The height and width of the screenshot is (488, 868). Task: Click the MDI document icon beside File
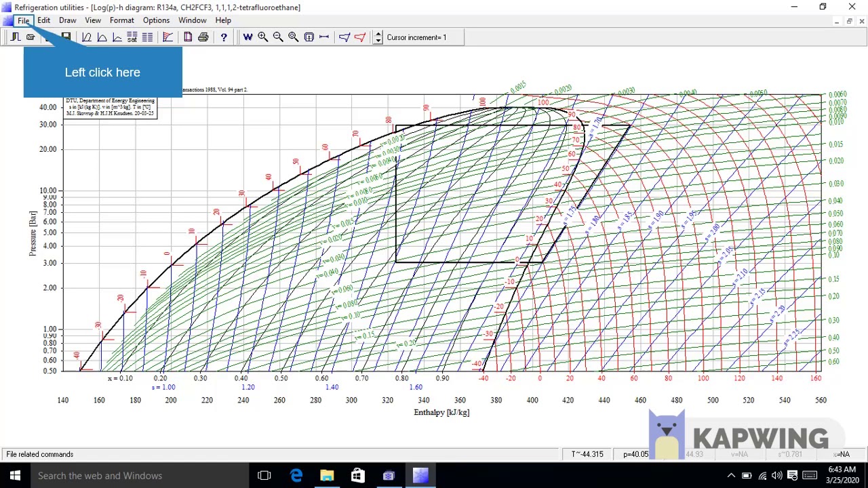click(7, 20)
